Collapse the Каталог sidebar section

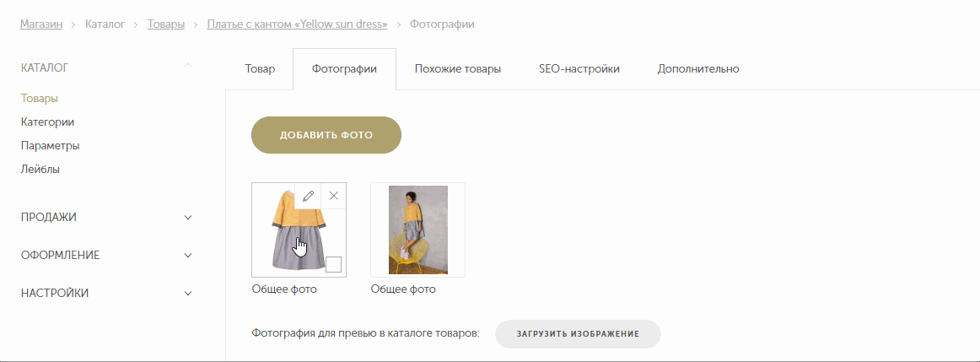(188, 68)
